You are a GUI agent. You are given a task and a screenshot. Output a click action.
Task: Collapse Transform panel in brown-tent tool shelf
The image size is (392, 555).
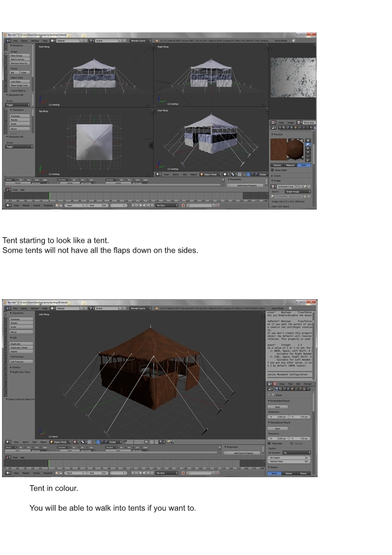click(x=16, y=313)
